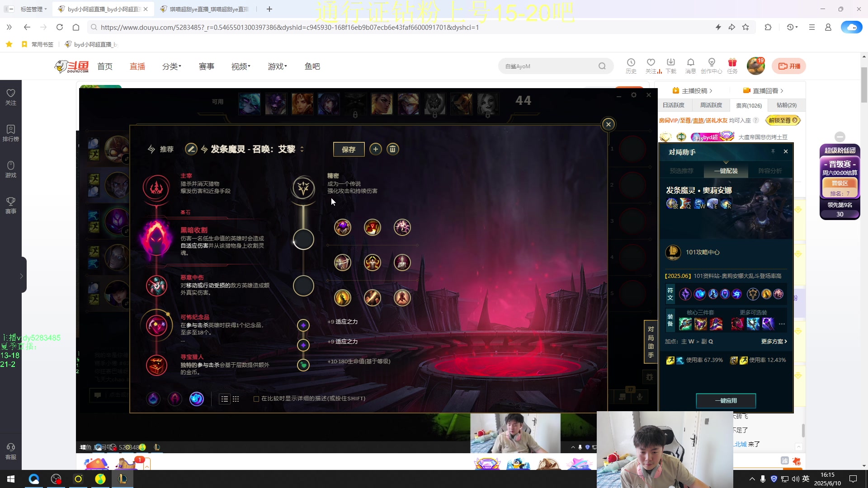Open the rune page name dropdown arrows
The width and height of the screenshot is (868, 488).
pyautogui.click(x=302, y=149)
